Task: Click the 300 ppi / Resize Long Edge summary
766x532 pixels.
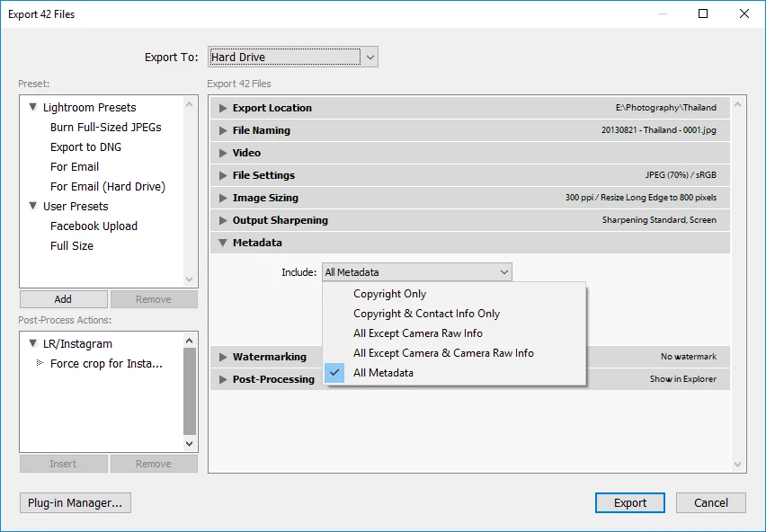Action: (x=641, y=197)
